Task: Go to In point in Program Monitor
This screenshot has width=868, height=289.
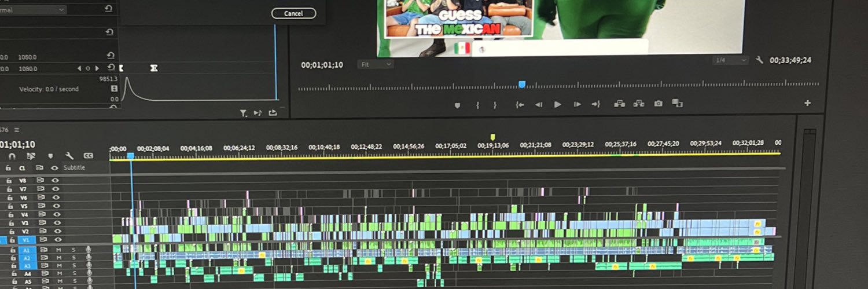Action: click(520, 105)
